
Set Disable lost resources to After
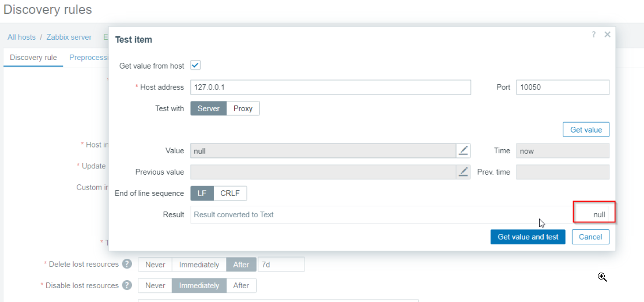coord(241,286)
